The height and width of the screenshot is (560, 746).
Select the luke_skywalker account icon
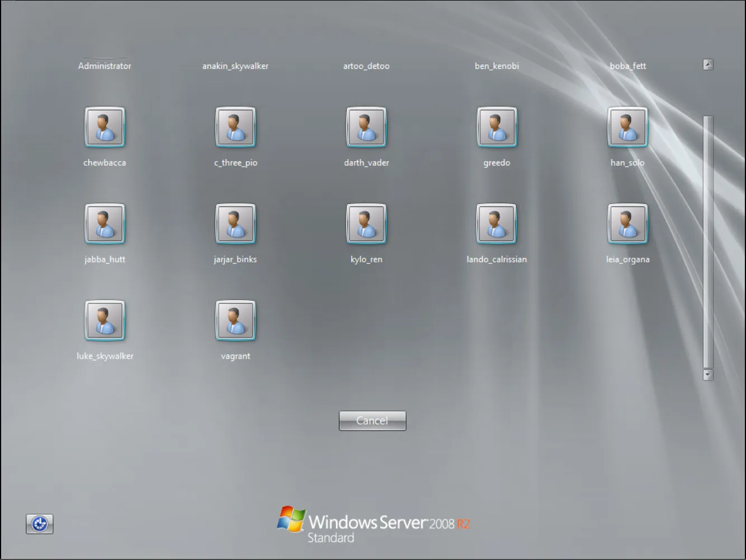click(x=105, y=321)
